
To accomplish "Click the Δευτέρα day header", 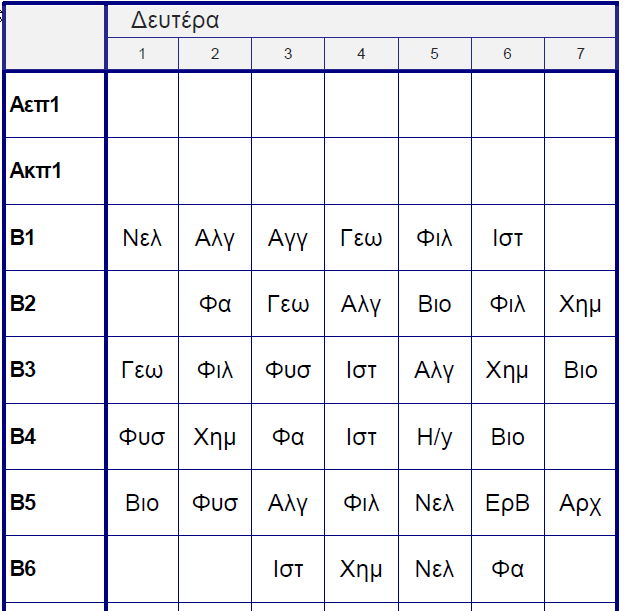I will coord(176,21).
